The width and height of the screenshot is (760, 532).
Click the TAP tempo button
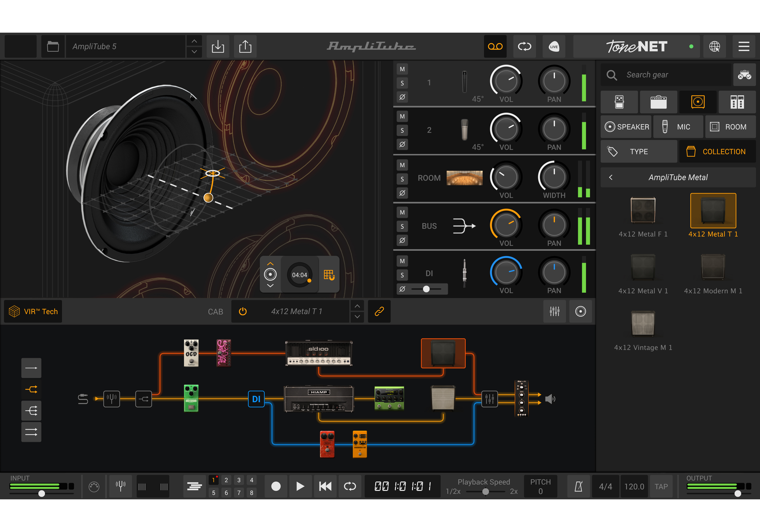(661, 486)
